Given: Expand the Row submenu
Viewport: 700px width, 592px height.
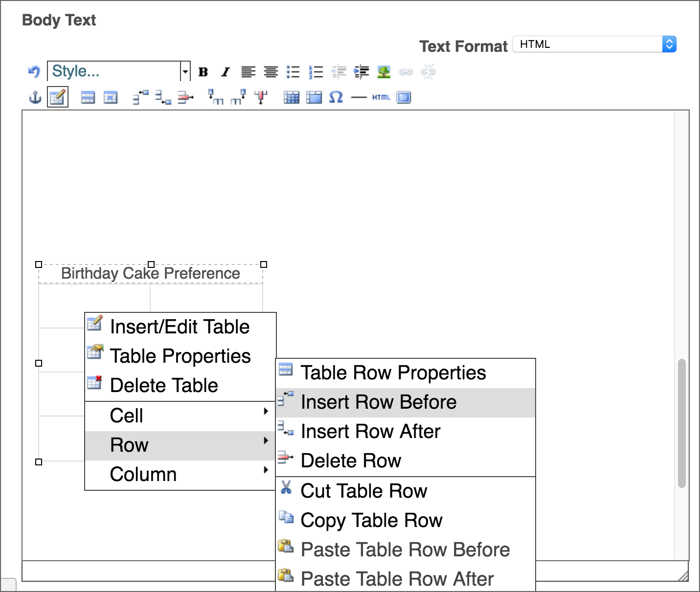Looking at the screenshot, I should (x=180, y=445).
